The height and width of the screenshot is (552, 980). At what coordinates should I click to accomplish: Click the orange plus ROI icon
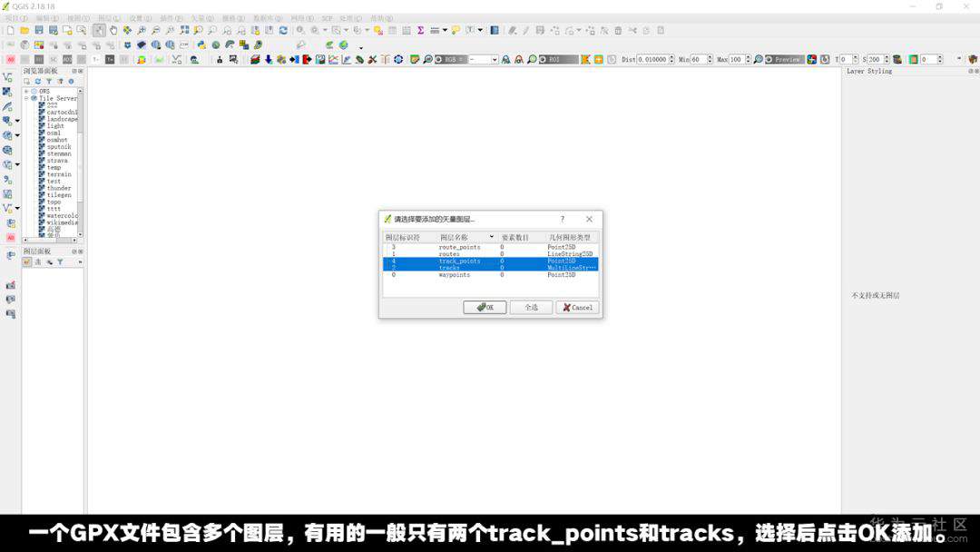[598, 59]
